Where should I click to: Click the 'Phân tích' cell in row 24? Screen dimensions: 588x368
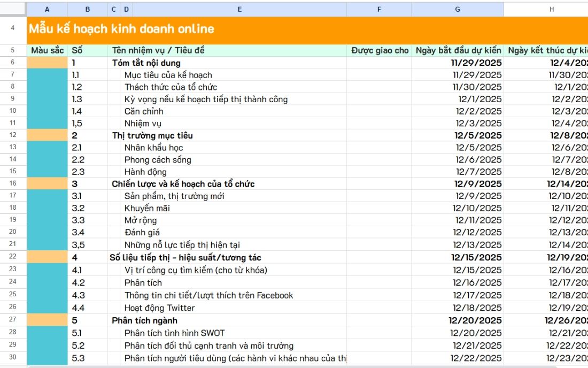click(143, 282)
